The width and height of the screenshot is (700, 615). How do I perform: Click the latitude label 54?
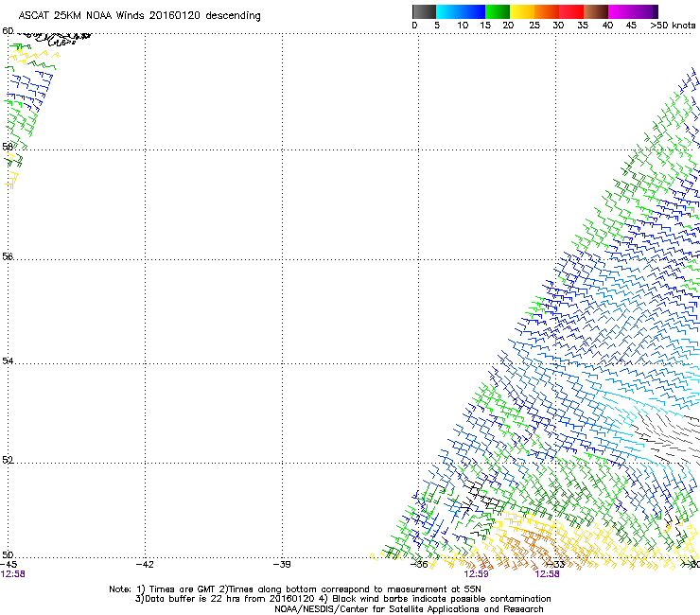coord(8,360)
